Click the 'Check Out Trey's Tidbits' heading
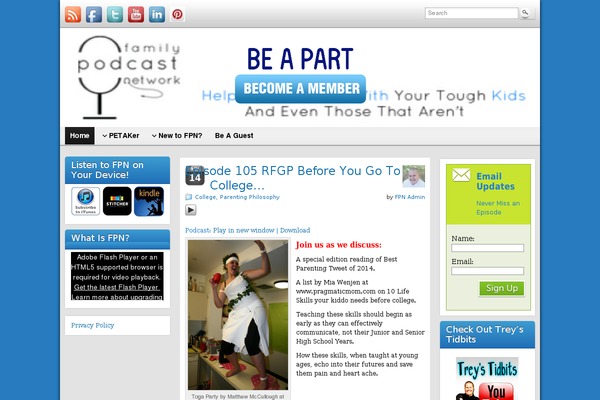This screenshot has width=600, height=400. click(x=484, y=335)
